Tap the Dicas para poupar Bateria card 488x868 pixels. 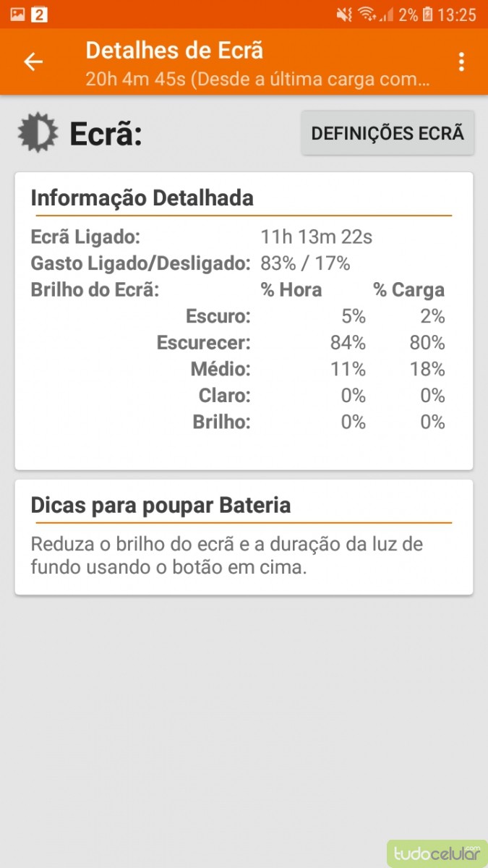(244, 537)
